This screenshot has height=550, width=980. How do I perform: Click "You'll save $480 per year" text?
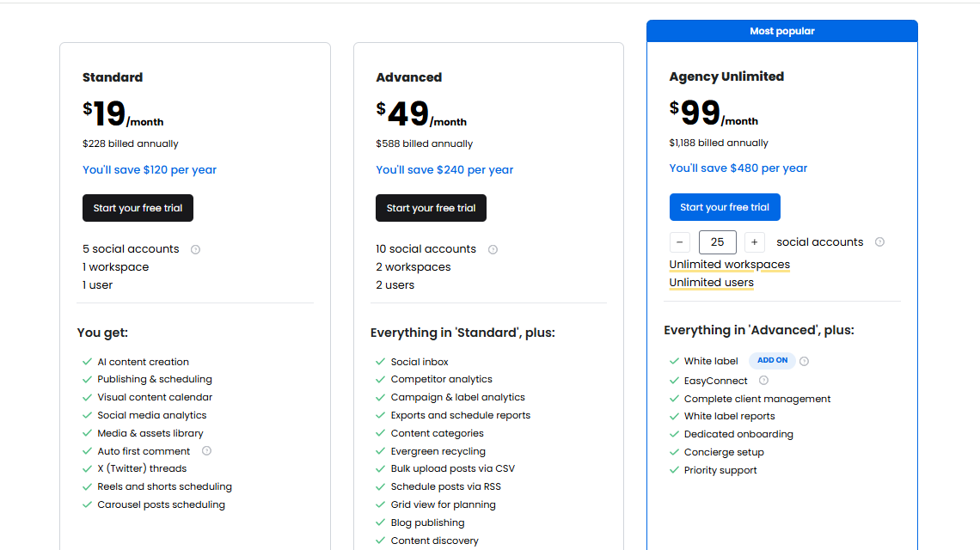(738, 168)
